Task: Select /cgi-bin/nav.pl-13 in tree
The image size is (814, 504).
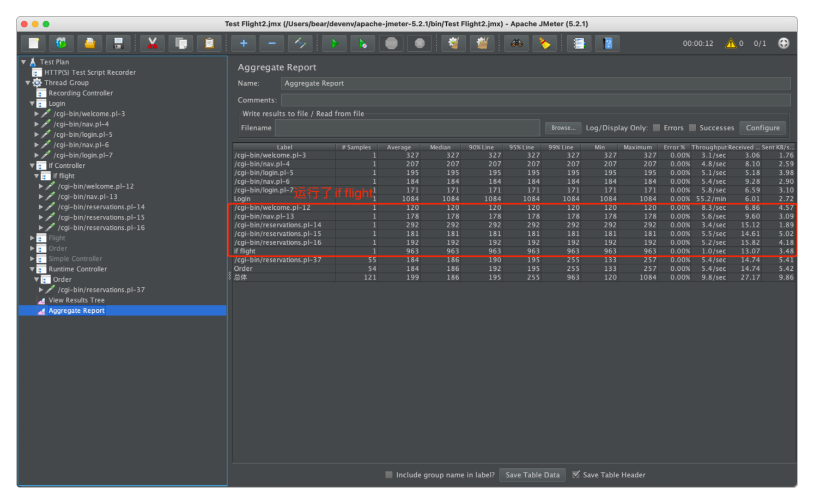Action: pyautogui.click(x=87, y=197)
